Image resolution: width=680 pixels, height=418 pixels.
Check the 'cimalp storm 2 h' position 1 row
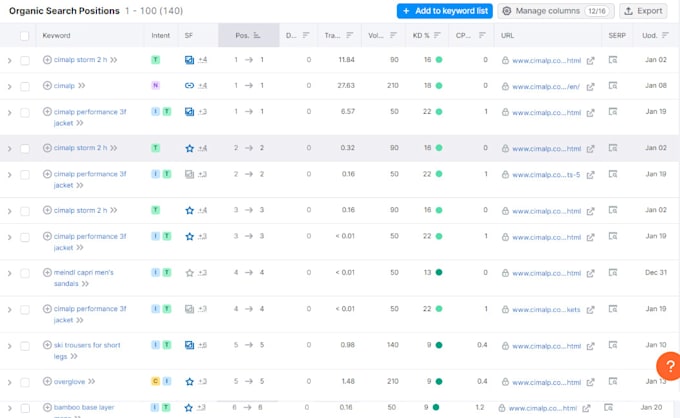tap(25, 61)
